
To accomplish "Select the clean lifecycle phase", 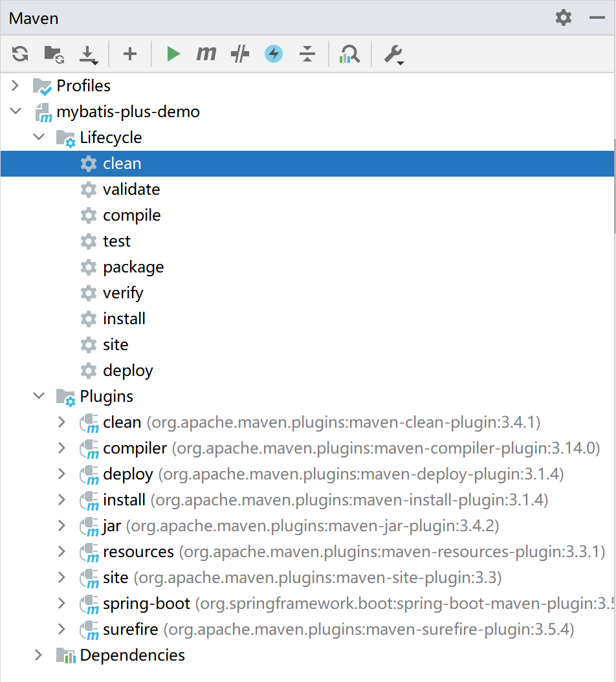I will point(307,164).
